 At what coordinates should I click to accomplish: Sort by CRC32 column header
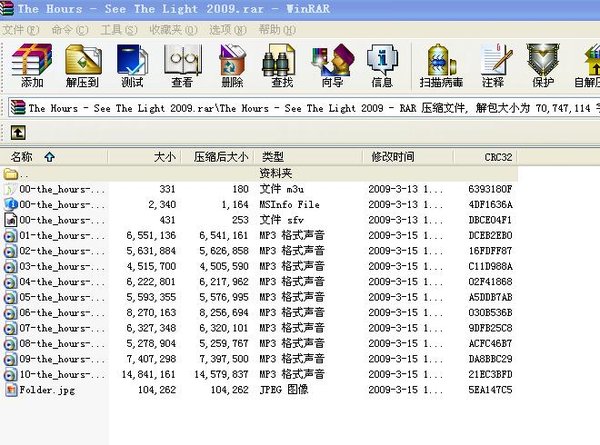[486, 157]
